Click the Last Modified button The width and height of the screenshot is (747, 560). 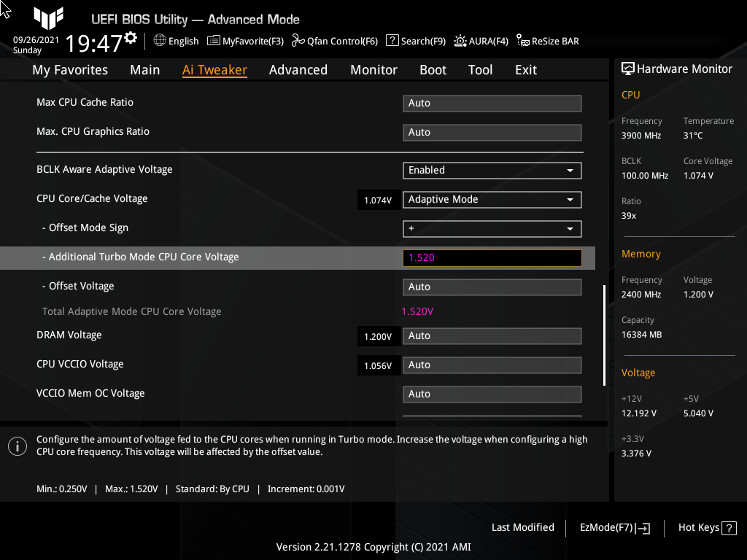tap(522, 527)
